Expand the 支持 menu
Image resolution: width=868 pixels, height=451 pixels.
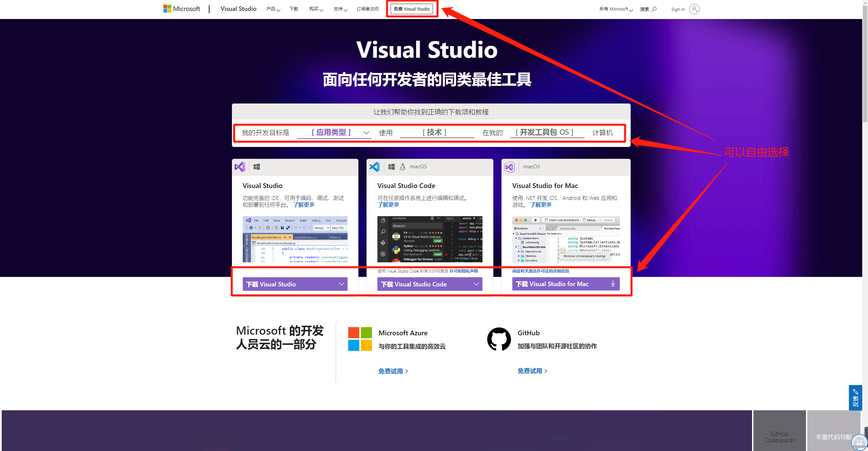340,9
